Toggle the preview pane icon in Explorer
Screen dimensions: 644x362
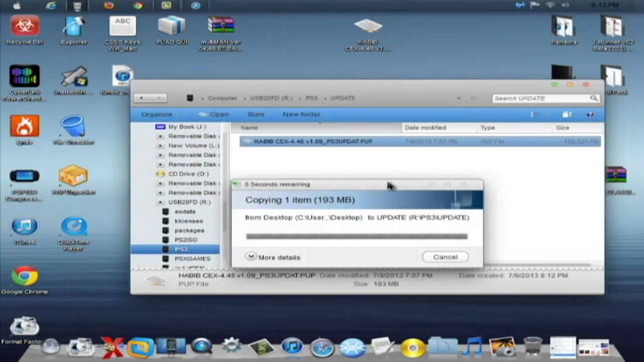click(x=567, y=115)
